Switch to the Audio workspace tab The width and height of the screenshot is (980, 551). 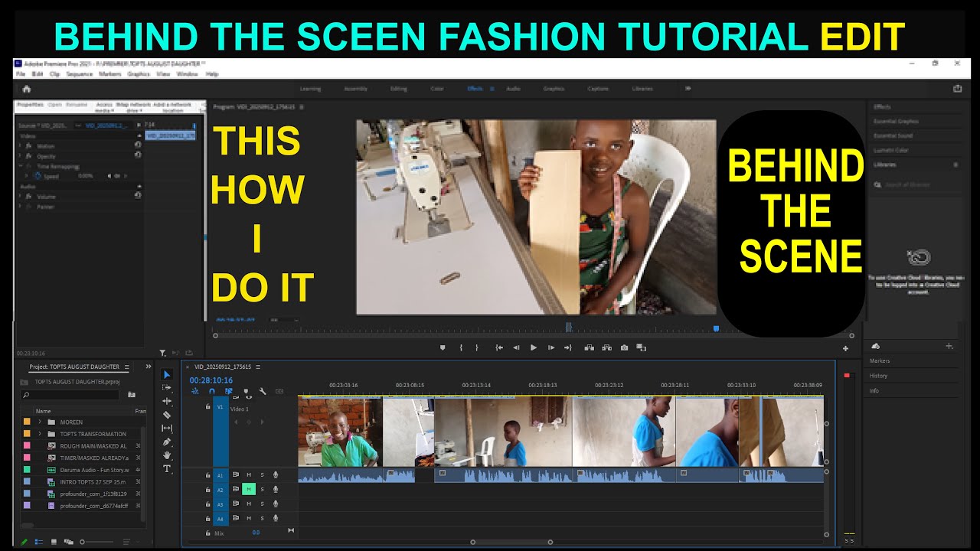(513, 89)
